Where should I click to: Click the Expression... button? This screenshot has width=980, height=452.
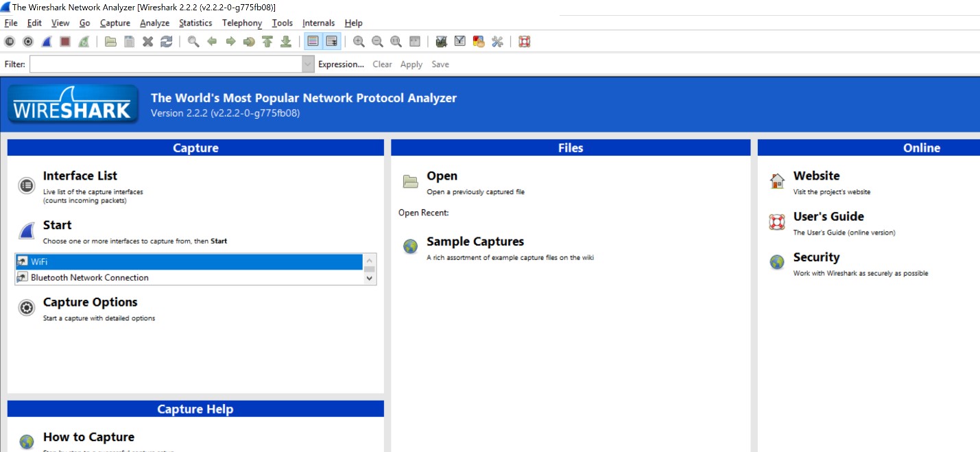pos(341,64)
